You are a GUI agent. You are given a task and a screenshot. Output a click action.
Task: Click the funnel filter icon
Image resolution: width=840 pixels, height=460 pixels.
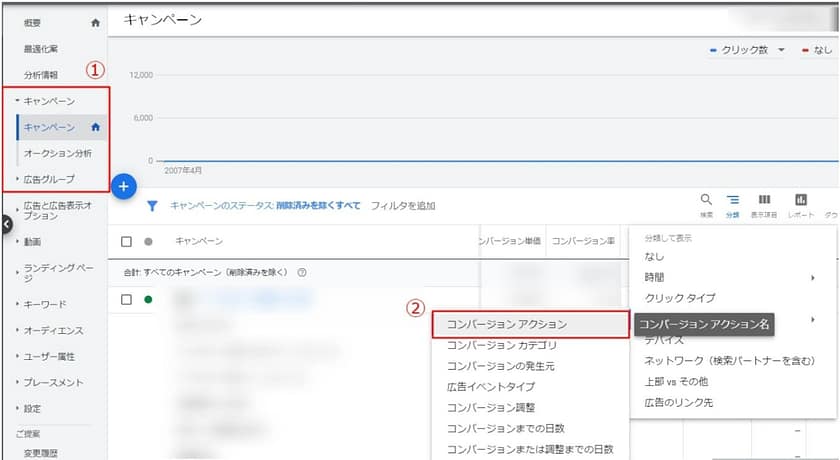pyautogui.click(x=153, y=205)
